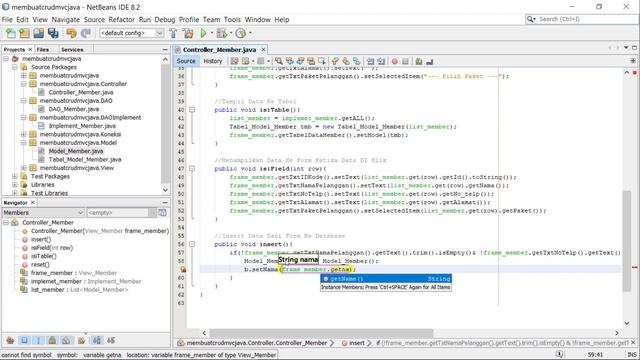640x360 pixels.
Task: Click the Debug Project icon
Action: (222, 33)
